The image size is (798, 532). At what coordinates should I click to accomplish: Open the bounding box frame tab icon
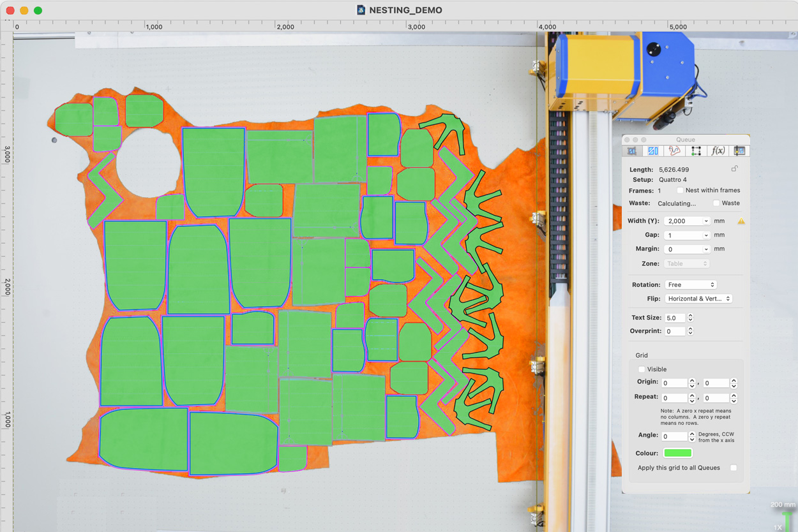point(696,151)
